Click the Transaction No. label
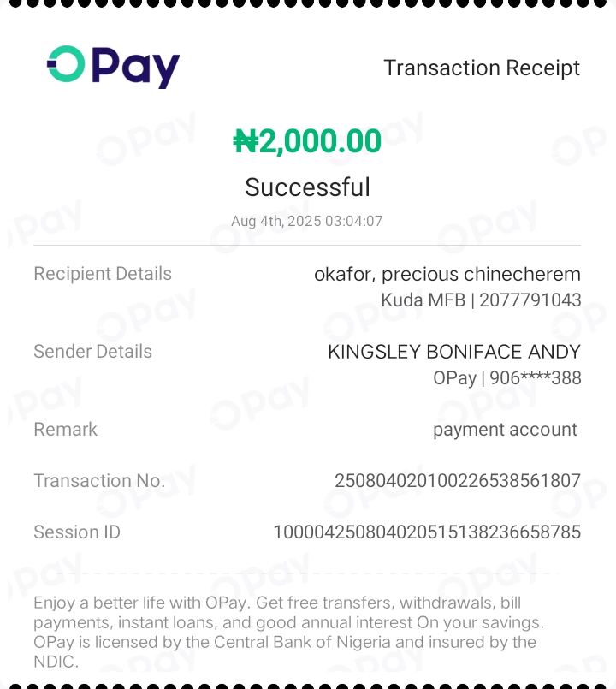Screen dimensions: 616x689 pyautogui.click(x=99, y=481)
